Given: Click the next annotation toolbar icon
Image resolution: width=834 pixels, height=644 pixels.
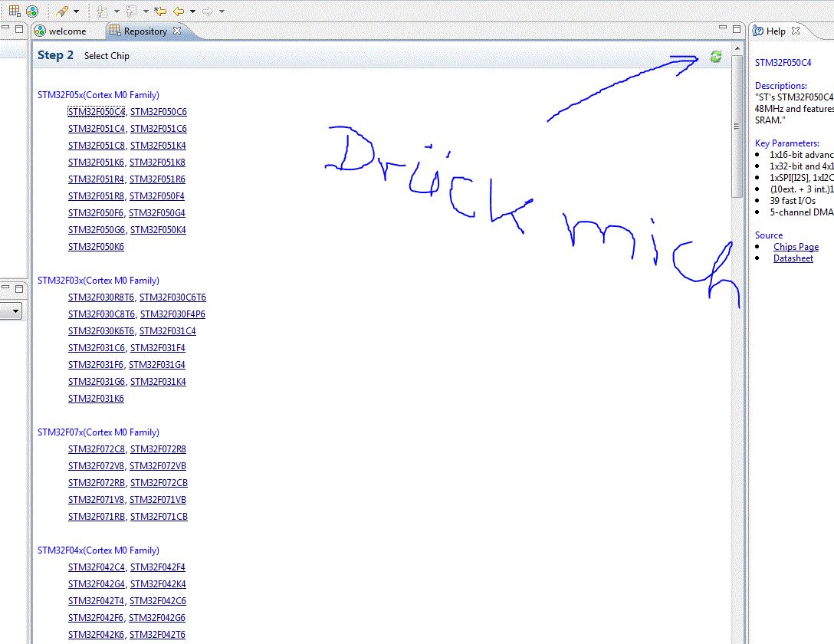Looking at the screenshot, I should pyautogui.click(x=102, y=11).
